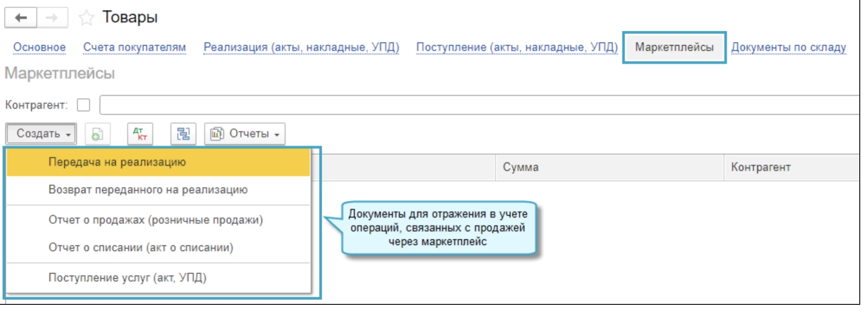Sort by the Сумма column header
868x317 pixels.
[521, 167]
